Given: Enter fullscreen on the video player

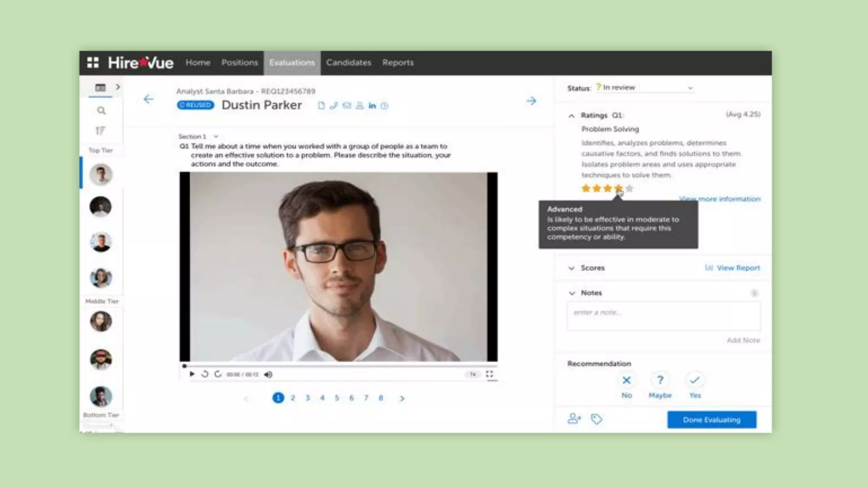Looking at the screenshot, I should click(x=490, y=374).
